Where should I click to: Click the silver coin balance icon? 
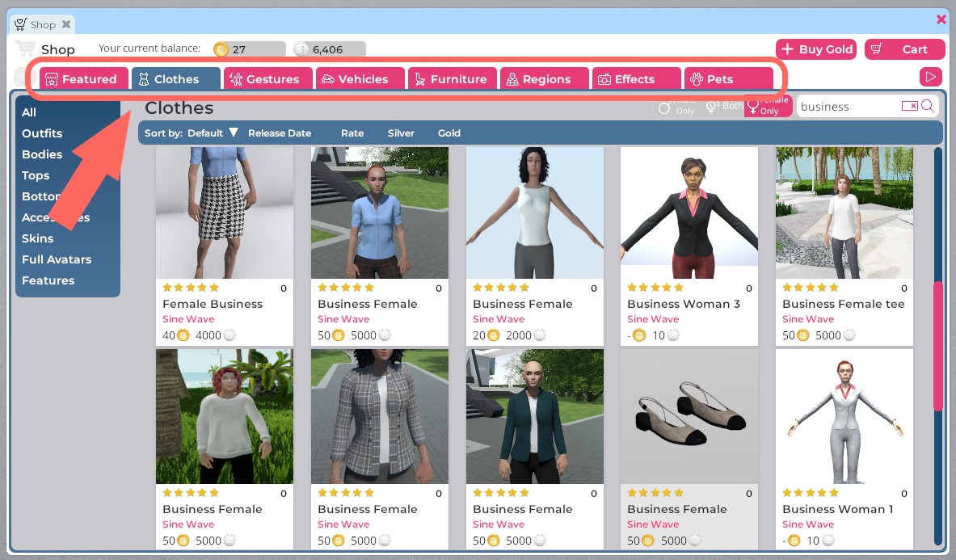click(302, 48)
